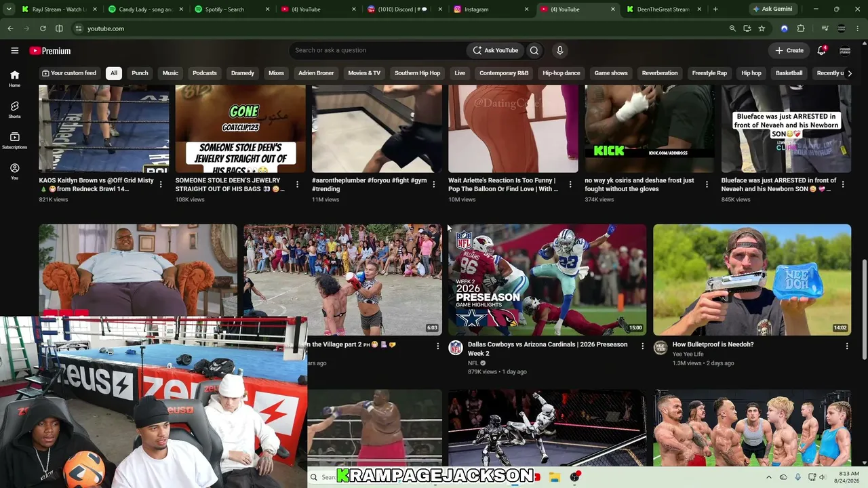This screenshot has height=488, width=868.
Task: Open options for Dallas Cowboys vs Cardinals video
Action: [642, 346]
